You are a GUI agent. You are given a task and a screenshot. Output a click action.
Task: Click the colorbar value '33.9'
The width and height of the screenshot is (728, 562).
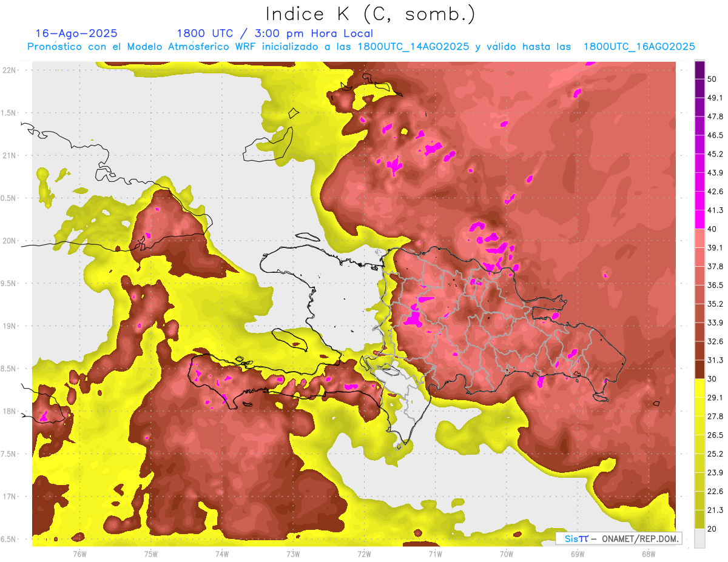point(715,323)
